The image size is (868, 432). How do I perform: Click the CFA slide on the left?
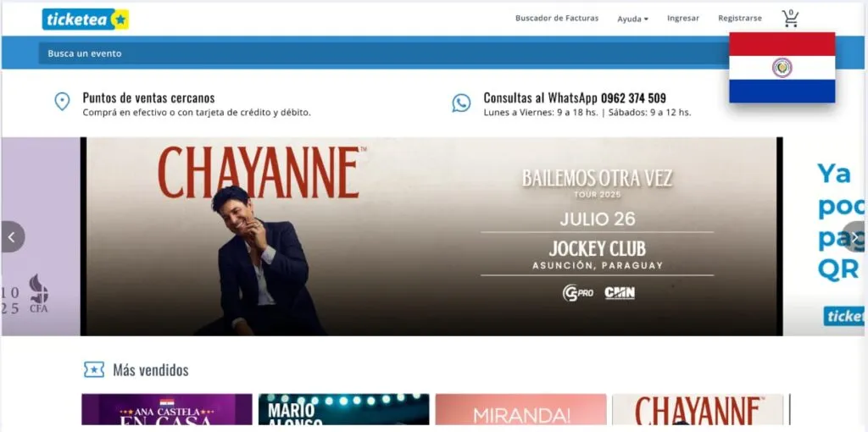pos(40,236)
